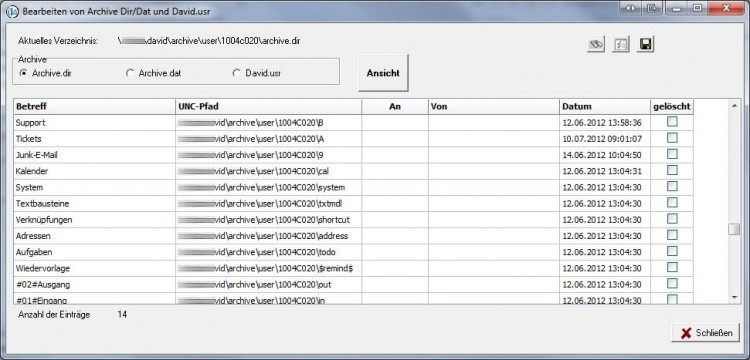The image size is (750, 360).
Task: Select the #02#Ausgang row subject
Action: click(43, 285)
